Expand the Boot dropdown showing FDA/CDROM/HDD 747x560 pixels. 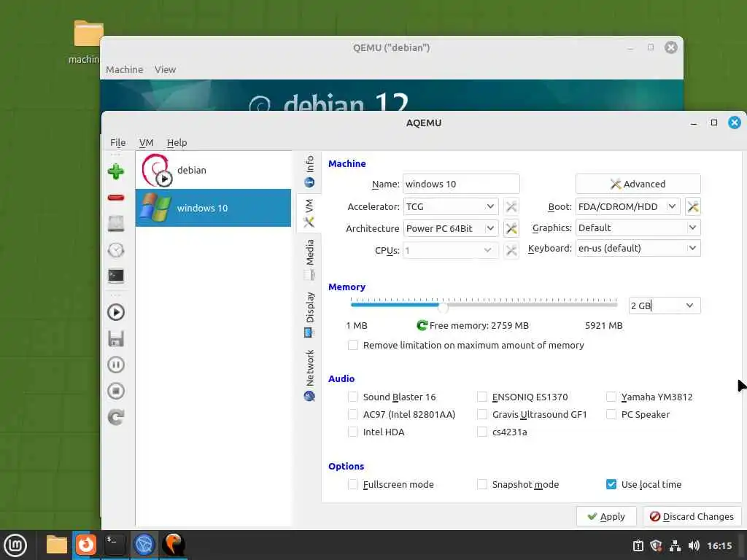pos(628,206)
